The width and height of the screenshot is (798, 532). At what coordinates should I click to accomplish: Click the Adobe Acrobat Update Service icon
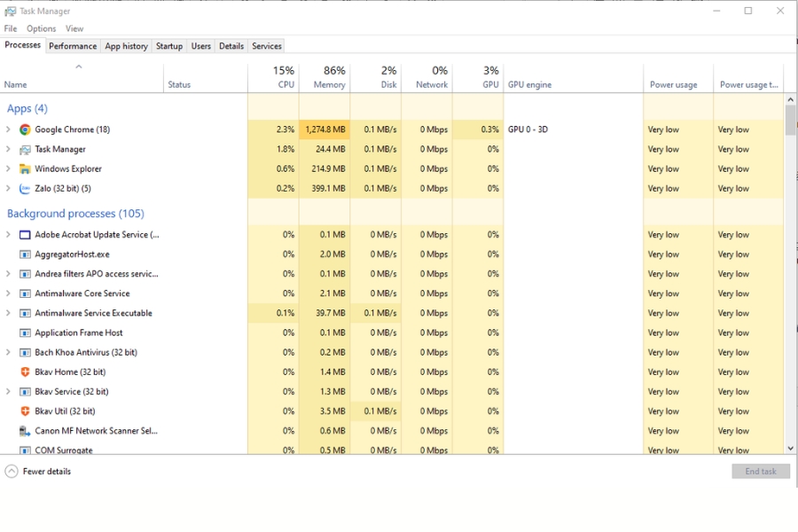25,235
